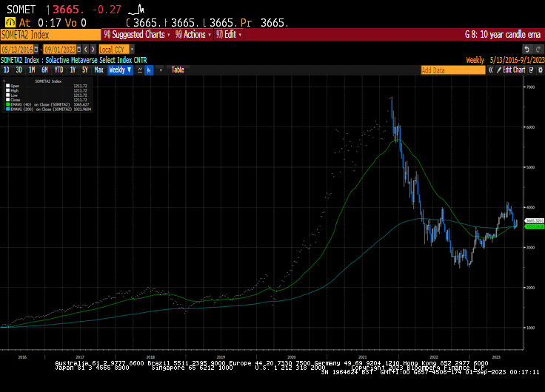This screenshot has height=392, width=545.
Task: Select the 1Y range tab
Action: click(73, 70)
